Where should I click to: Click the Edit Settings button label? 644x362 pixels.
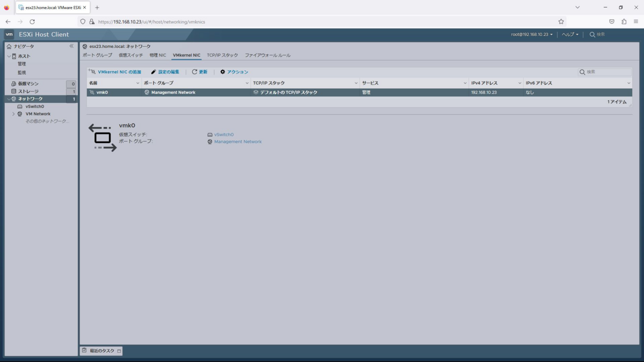click(169, 72)
